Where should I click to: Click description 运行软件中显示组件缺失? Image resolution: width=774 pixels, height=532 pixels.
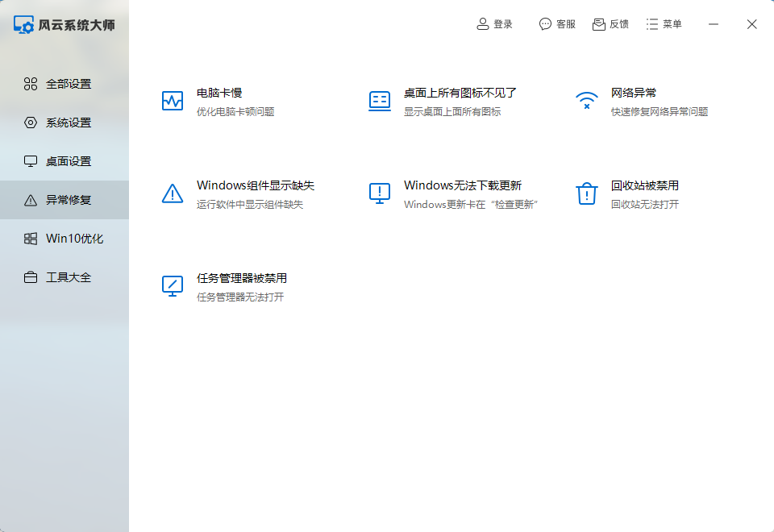click(x=250, y=205)
